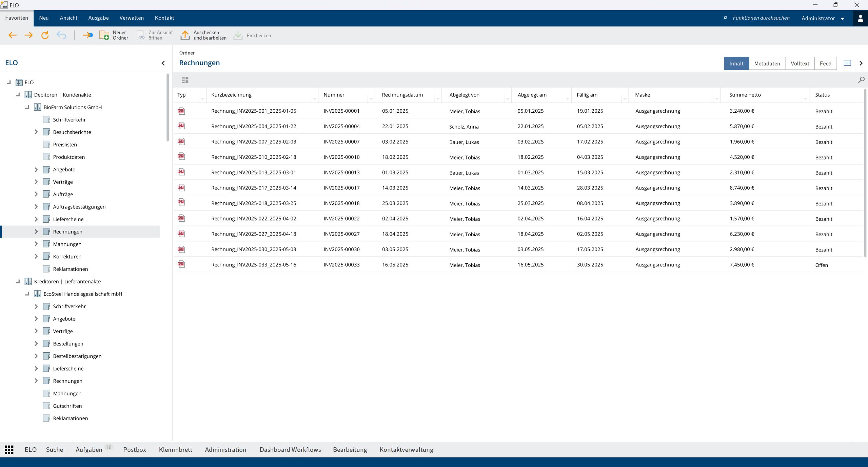
Task: Open PDF icon of Rechnung_INV2025-033
Action: (181, 264)
